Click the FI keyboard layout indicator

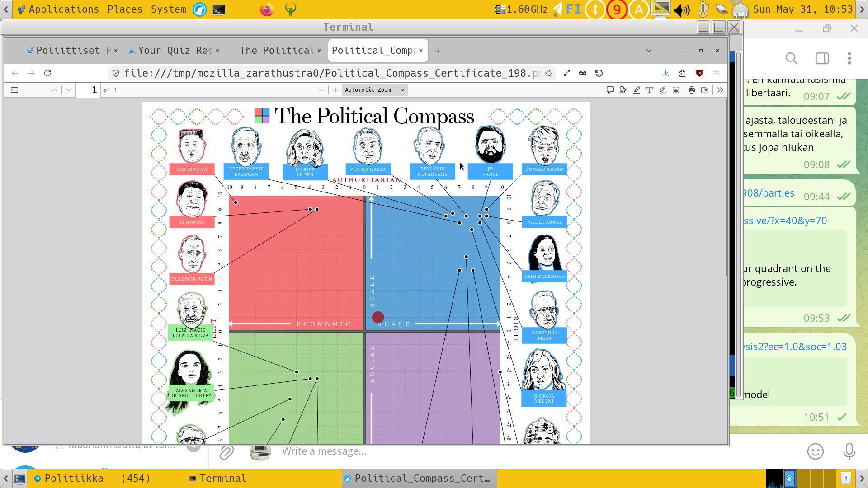[x=573, y=9]
